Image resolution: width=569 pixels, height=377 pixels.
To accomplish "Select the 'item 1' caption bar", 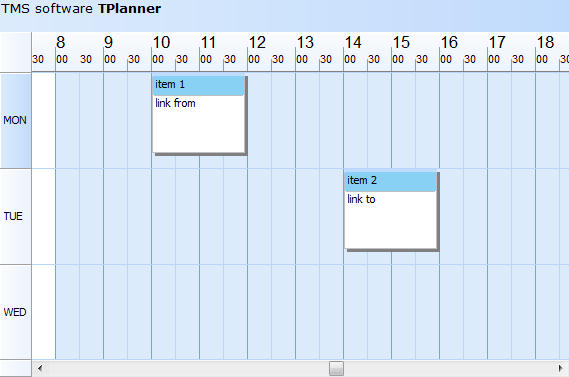I will coord(198,85).
